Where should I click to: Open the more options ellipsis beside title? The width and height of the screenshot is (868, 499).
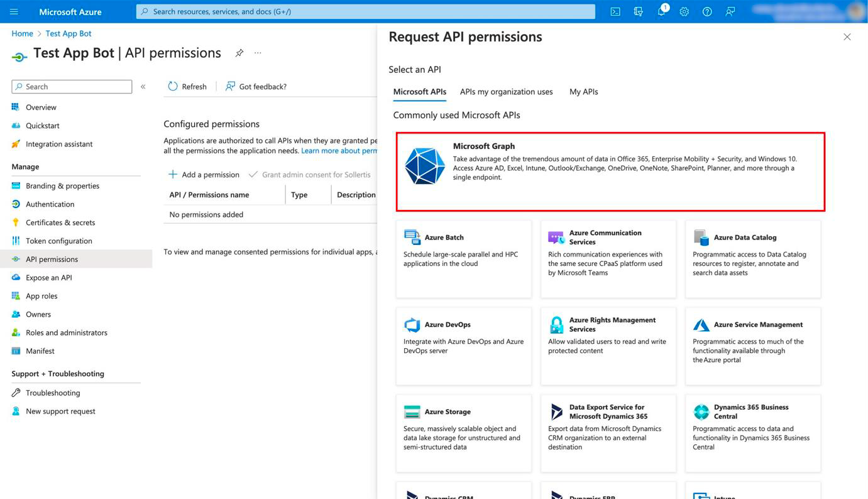coord(258,53)
